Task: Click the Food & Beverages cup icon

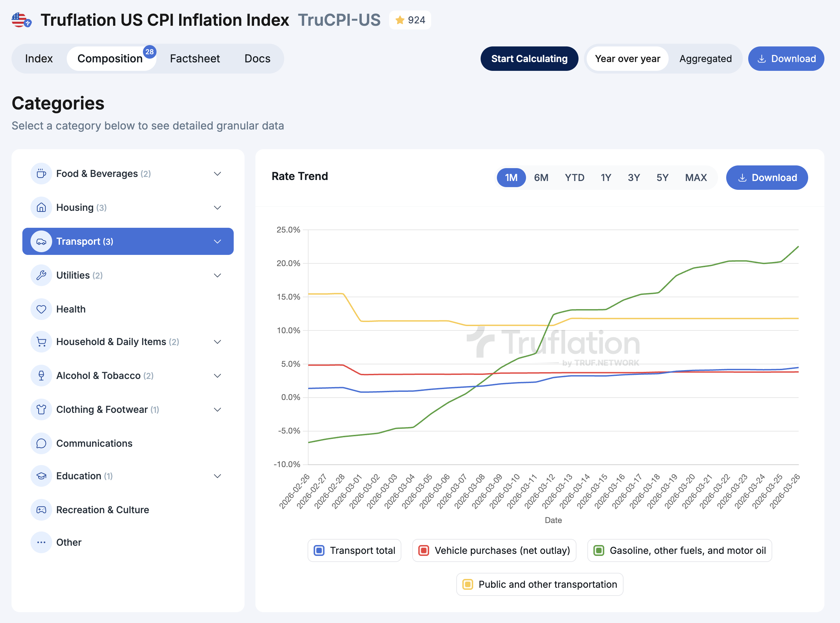Action: 41,174
